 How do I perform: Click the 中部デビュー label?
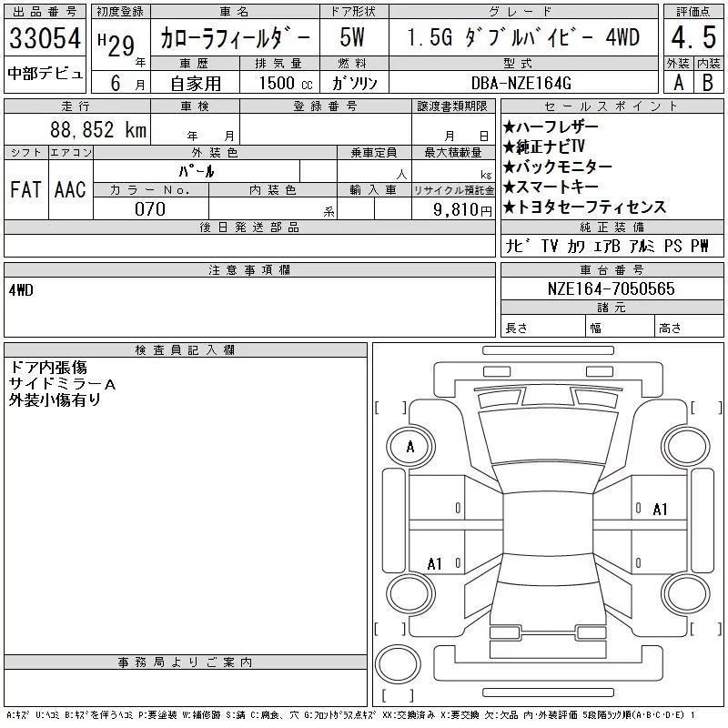(45, 73)
